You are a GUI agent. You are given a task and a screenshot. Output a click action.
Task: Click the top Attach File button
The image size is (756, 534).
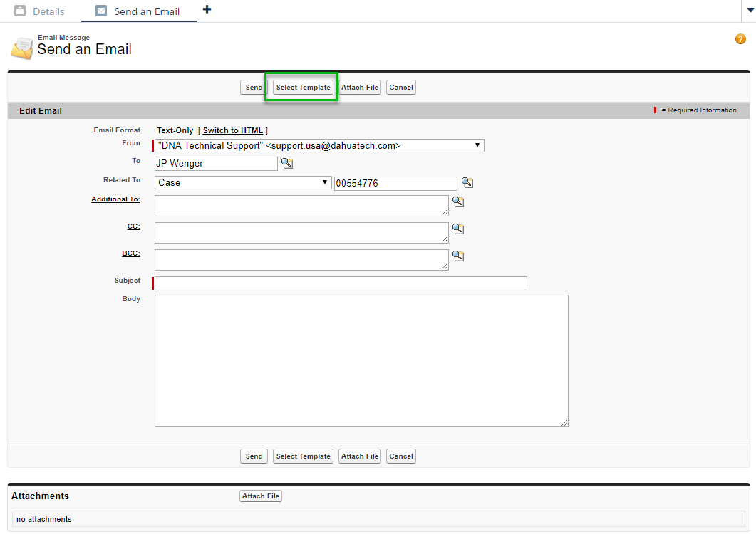coord(360,88)
